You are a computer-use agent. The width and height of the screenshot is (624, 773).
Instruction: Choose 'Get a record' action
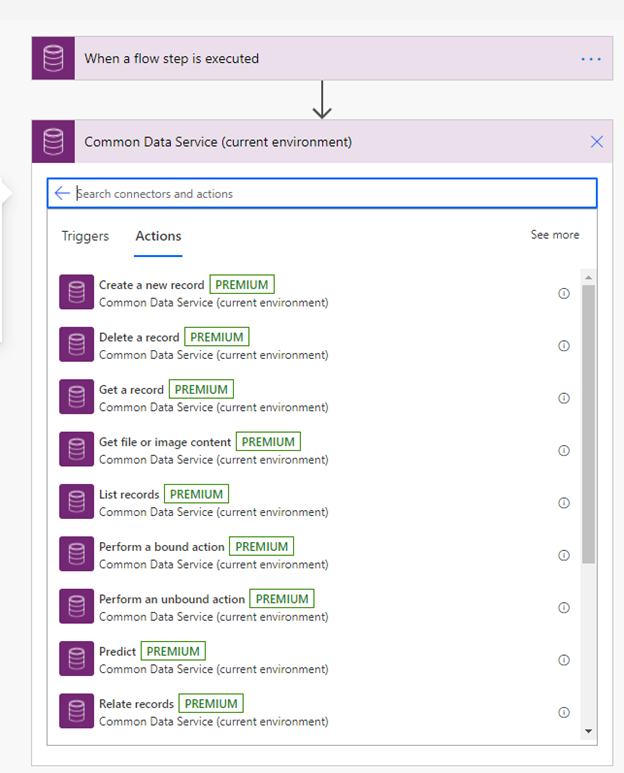315,396
